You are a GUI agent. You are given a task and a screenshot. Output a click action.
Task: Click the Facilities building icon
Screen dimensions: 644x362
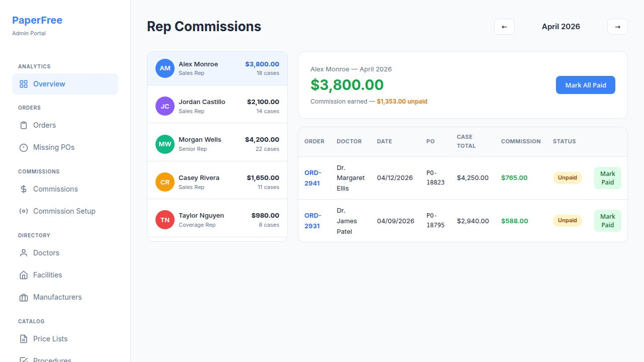click(x=24, y=275)
